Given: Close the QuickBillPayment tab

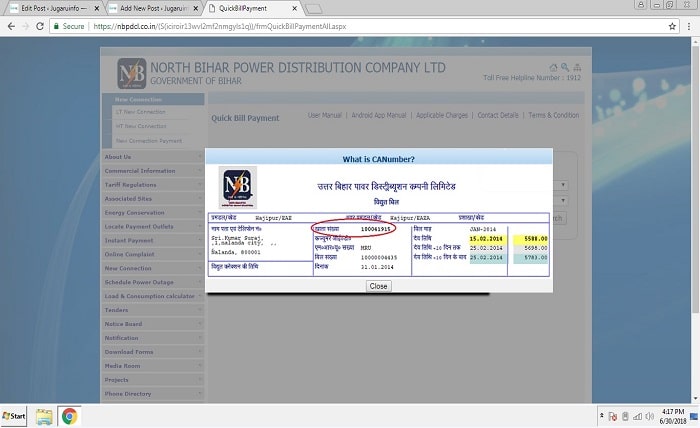Looking at the screenshot, I should tap(295, 8).
